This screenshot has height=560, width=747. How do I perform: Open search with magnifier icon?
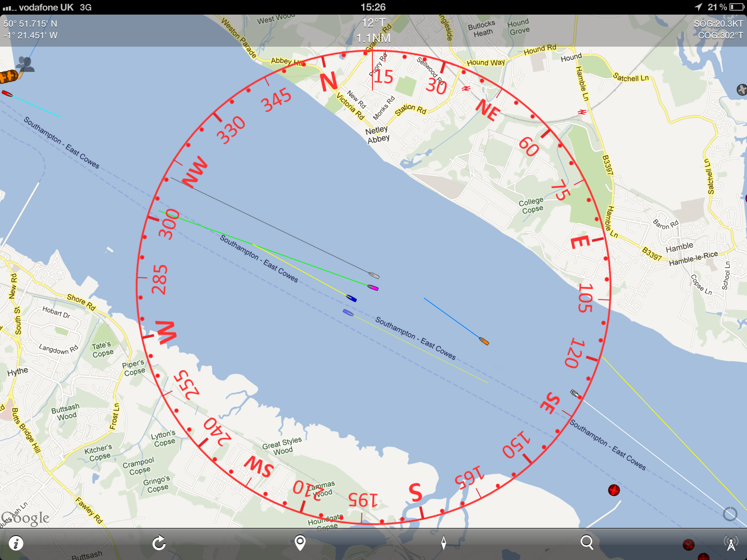(x=587, y=542)
